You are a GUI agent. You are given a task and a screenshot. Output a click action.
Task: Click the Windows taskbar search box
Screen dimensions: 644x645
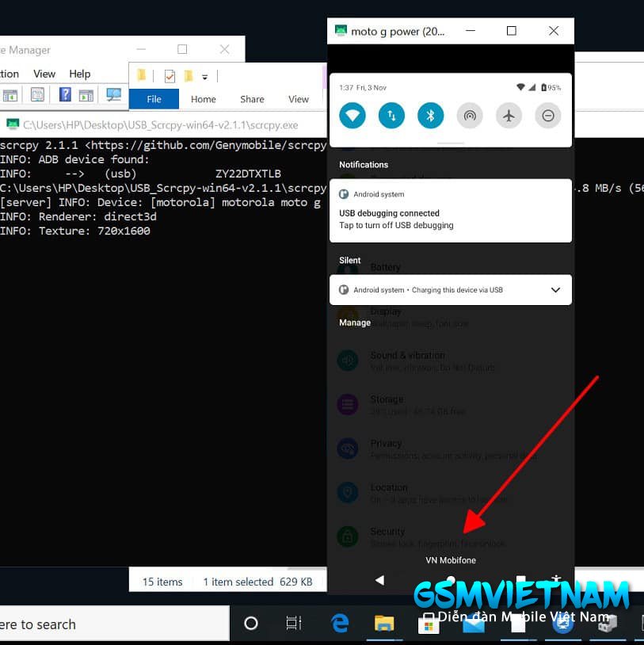point(115,624)
